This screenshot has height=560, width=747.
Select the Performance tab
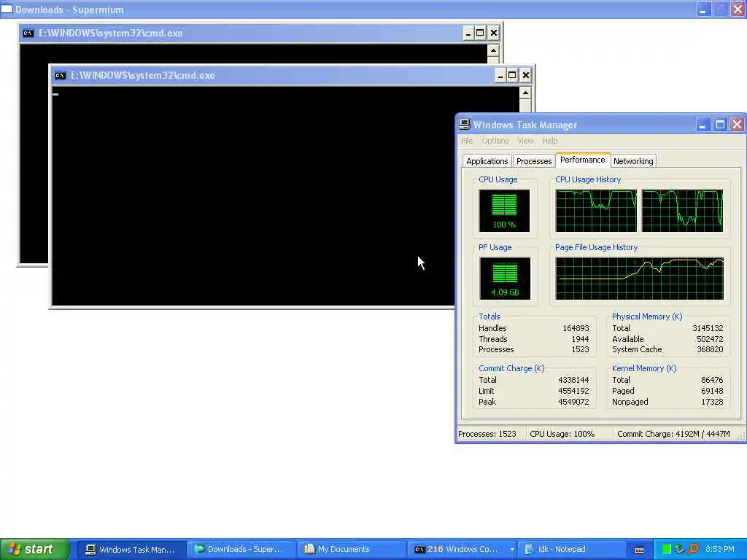[582, 160]
